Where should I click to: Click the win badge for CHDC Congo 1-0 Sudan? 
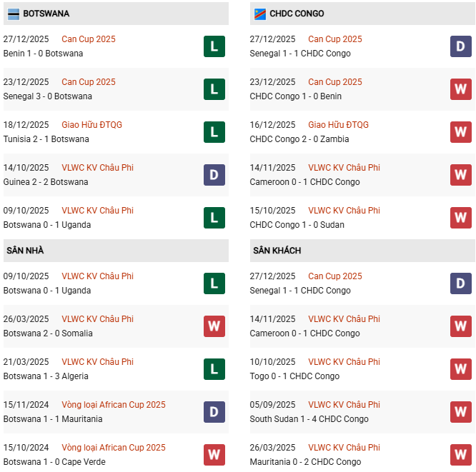pyautogui.click(x=461, y=218)
